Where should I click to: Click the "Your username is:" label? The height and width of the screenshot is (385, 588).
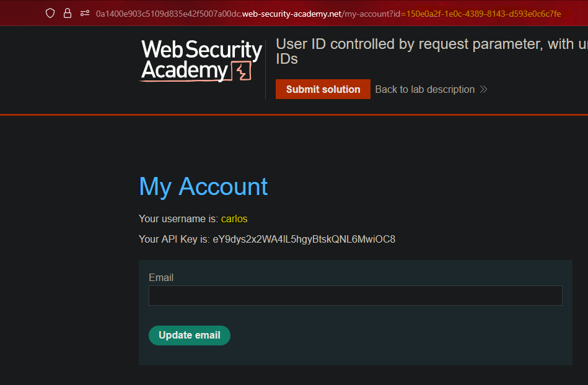(x=178, y=218)
